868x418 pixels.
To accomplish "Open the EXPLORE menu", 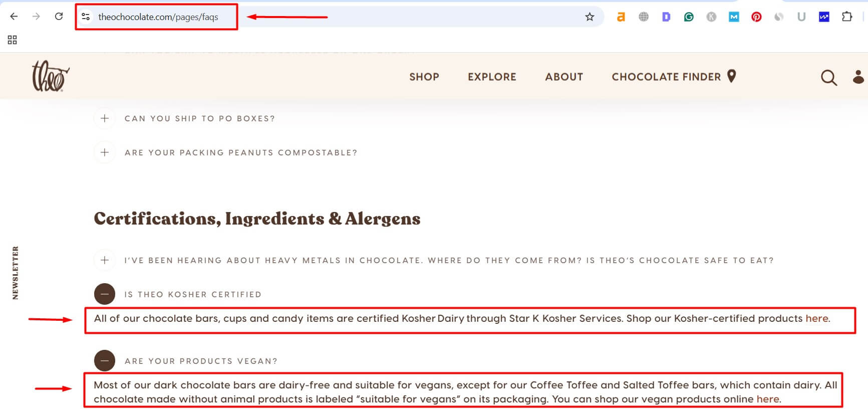I will point(492,77).
